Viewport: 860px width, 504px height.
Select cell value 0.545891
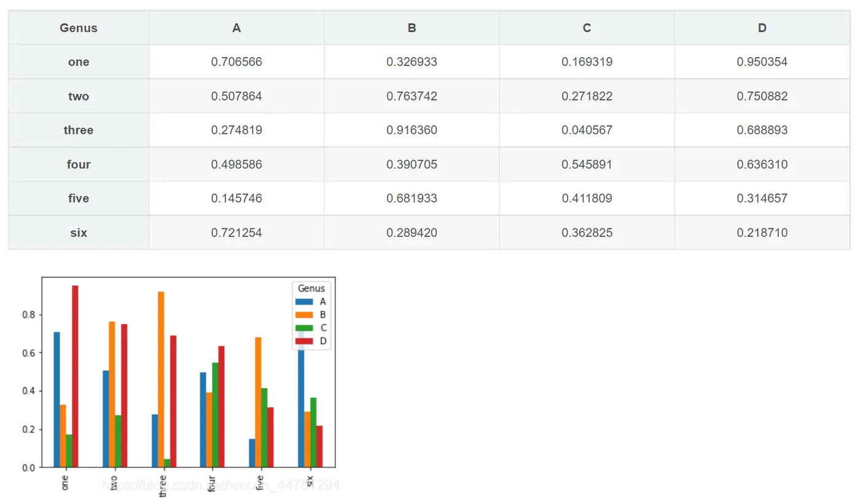(x=587, y=165)
